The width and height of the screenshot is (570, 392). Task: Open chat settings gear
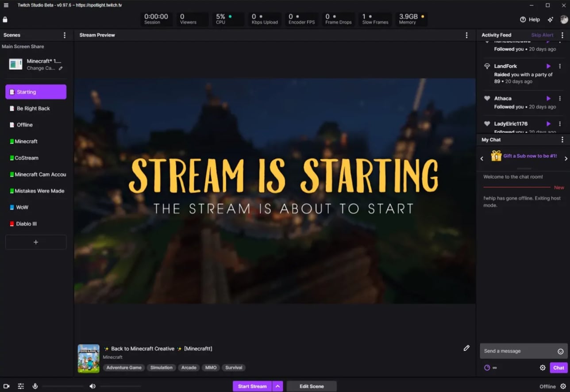pos(543,368)
